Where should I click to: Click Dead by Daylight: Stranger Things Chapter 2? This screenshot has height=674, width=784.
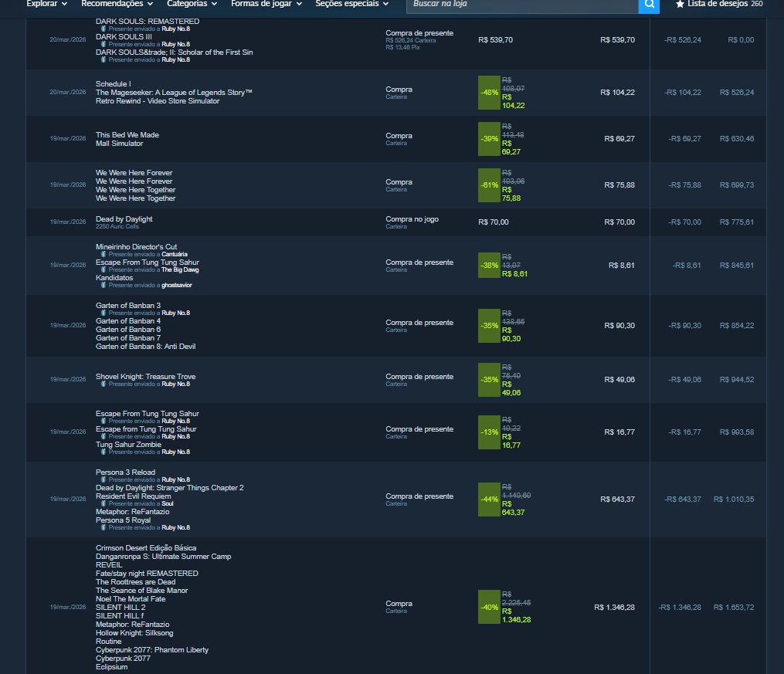click(x=169, y=488)
